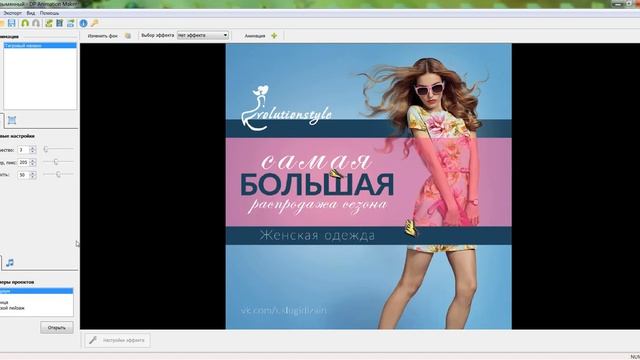This screenshot has width=640, height=360.
Task: Click the Настройки эффекта button
Action: point(118,340)
